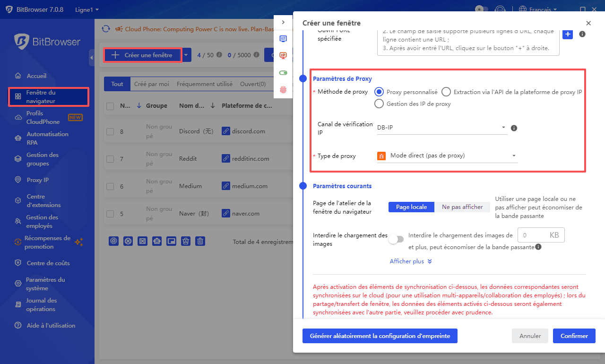Viewport: 605px width, 364px height.
Task: Collapse the side strip with chevron arrow
Action: point(283,22)
